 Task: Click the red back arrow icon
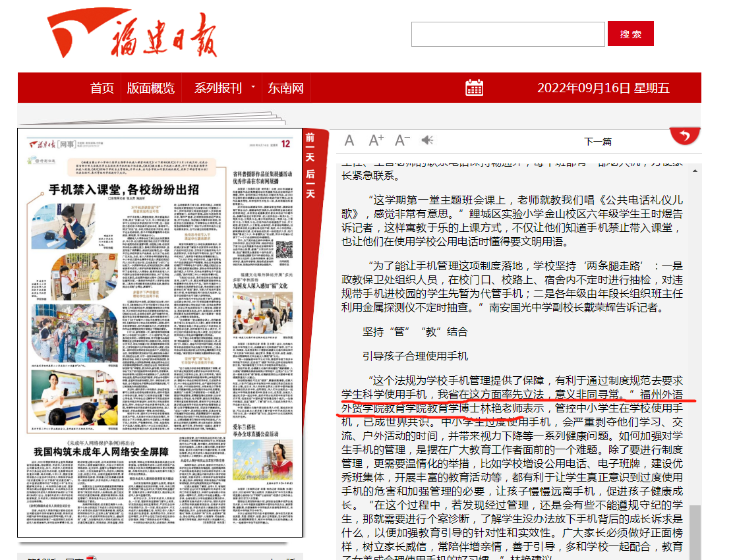[x=684, y=136]
